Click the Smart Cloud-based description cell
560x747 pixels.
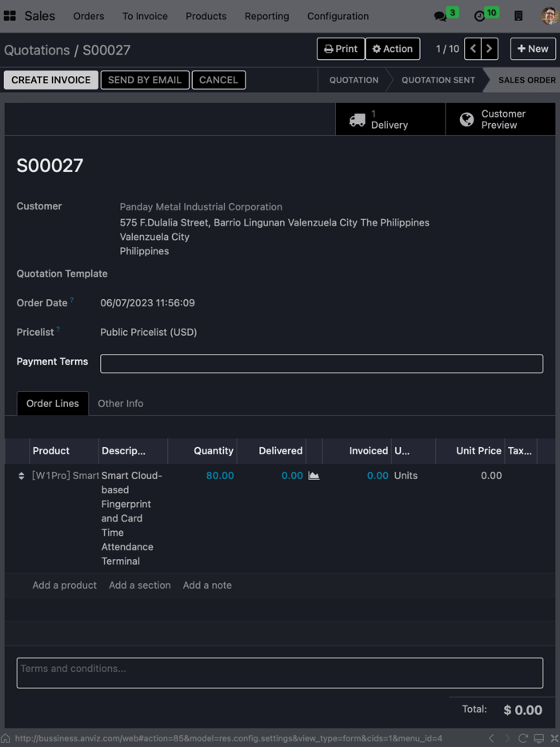[x=131, y=518]
